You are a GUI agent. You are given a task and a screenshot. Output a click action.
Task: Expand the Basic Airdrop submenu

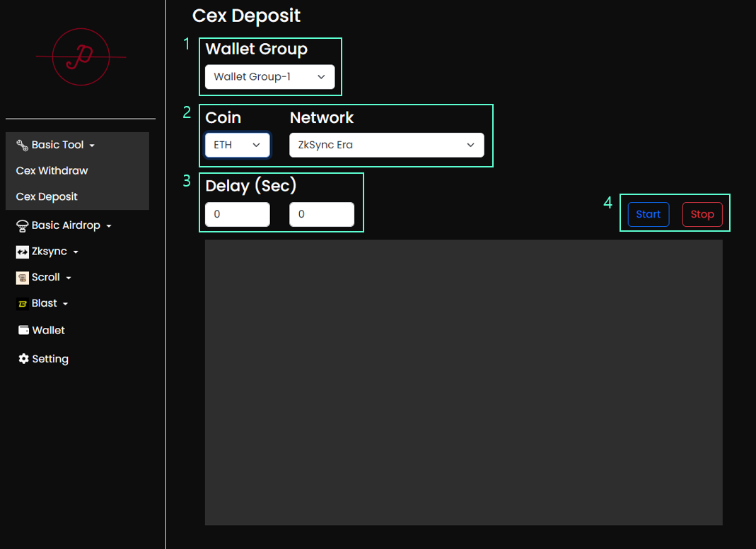[x=108, y=226]
